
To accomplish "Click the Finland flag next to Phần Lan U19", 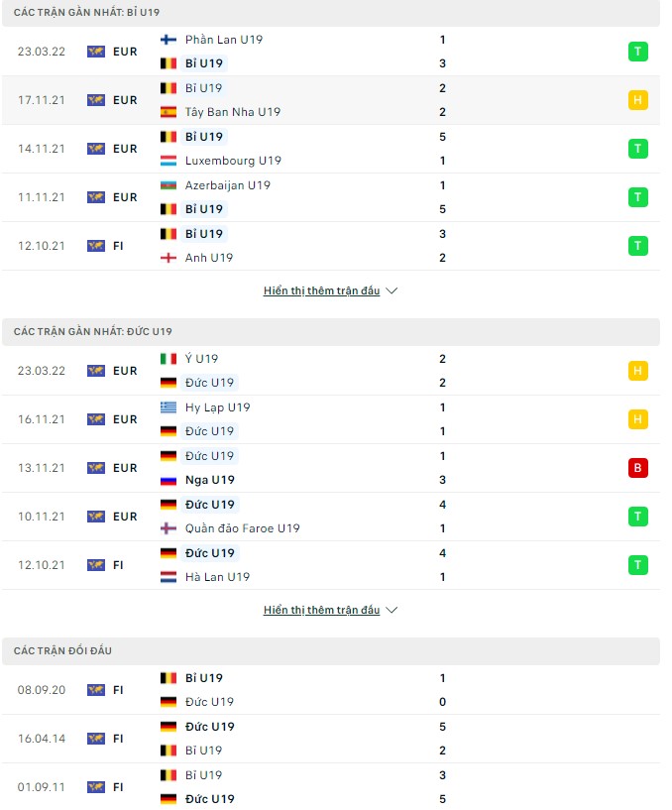I will 168,40.
